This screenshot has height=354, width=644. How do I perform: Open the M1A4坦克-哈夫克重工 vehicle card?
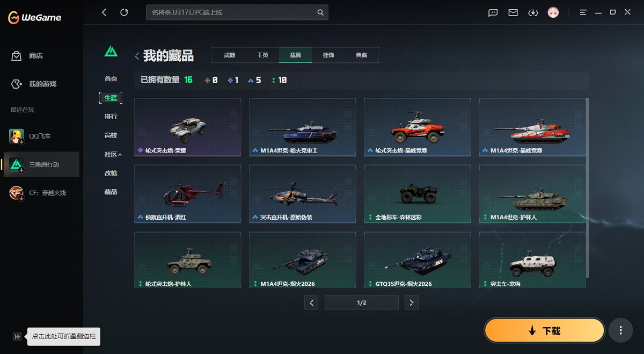coord(302,127)
